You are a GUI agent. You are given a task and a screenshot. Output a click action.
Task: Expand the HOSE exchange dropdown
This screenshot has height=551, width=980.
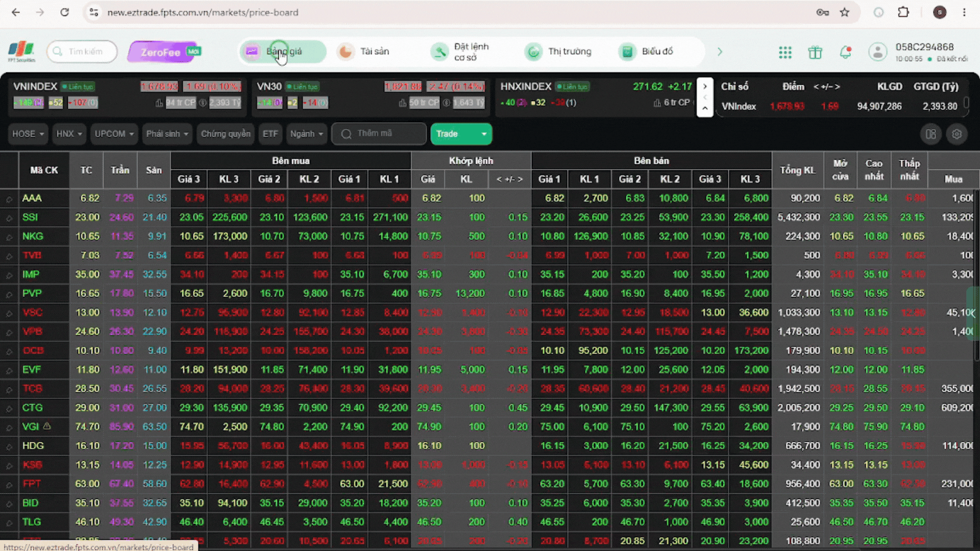pyautogui.click(x=28, y=134)
